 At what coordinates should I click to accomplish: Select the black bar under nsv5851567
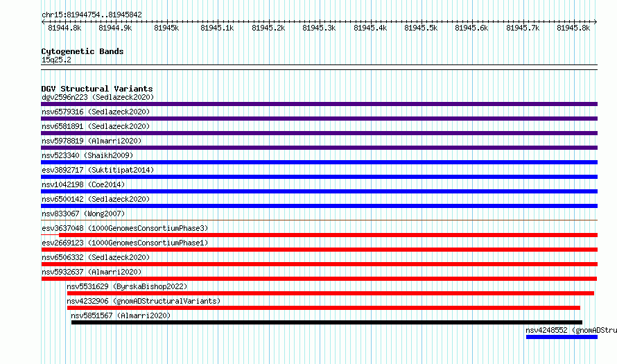coord(327,322)
